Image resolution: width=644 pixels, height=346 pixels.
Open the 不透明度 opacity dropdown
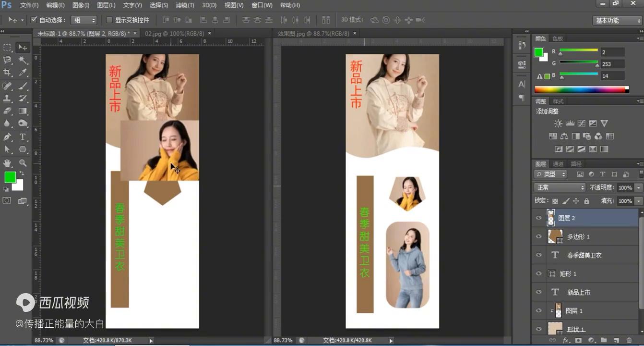(638, 187)
